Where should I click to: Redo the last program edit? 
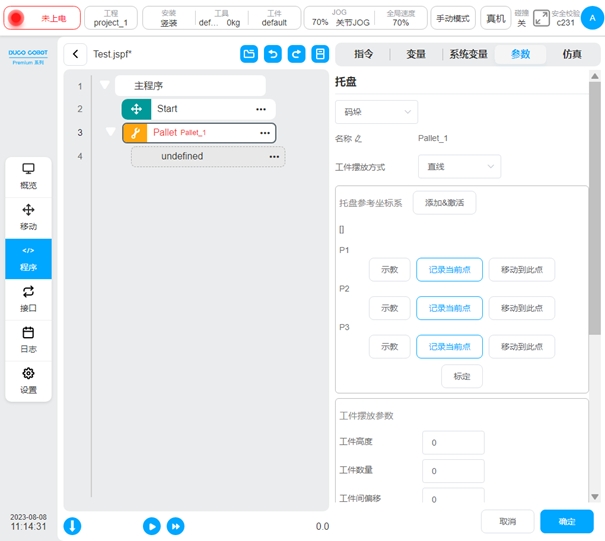point(295,55)
